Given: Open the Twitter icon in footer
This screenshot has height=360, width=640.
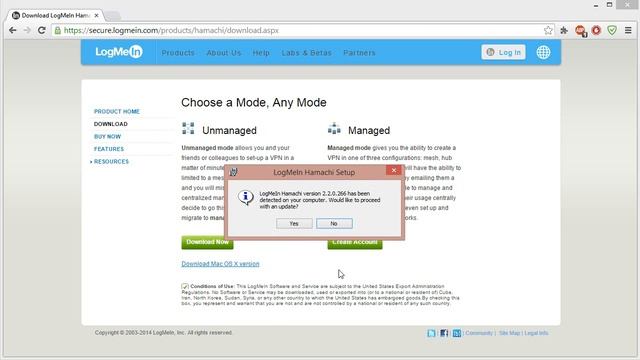Looking at the screenshot, I should point(431,333).
